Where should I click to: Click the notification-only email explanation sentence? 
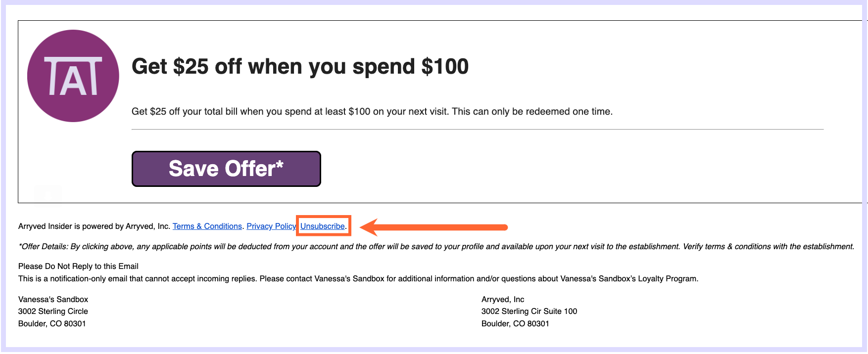pyautogui.click(x=358, y=278)
